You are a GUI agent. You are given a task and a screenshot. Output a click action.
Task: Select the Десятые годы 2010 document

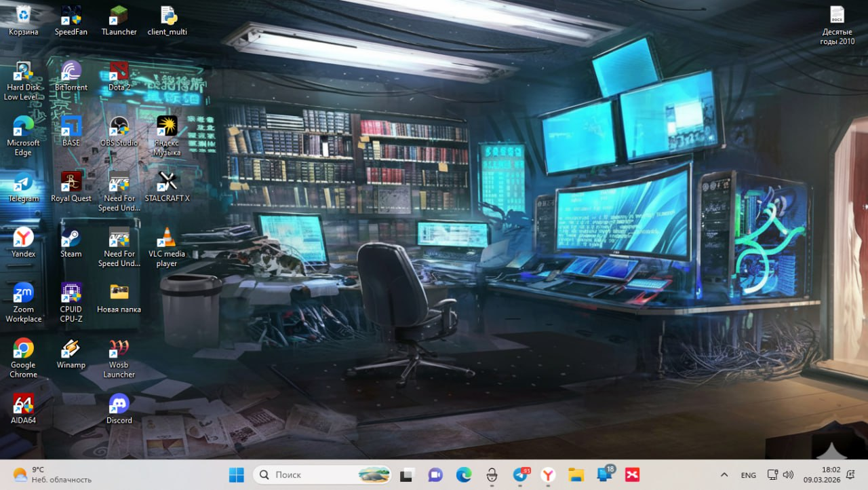tap(837, 25)
